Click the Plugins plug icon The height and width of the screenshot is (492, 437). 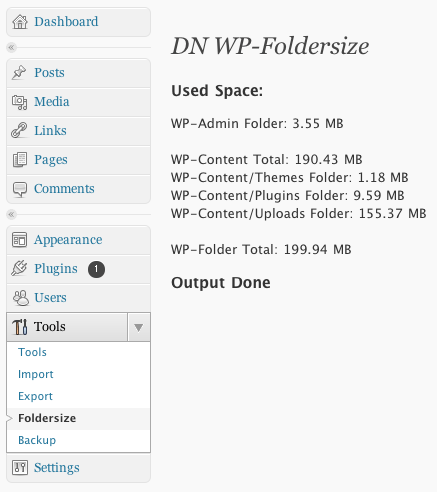pos(19,268)
